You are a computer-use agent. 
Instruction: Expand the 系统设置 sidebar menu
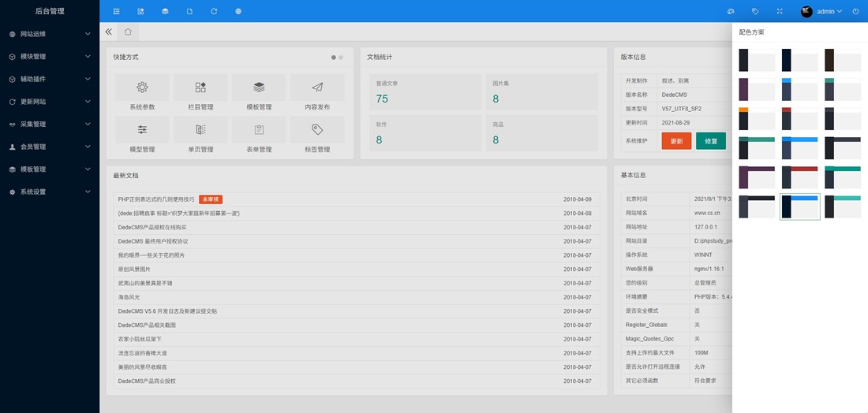[x=49, y=192]
